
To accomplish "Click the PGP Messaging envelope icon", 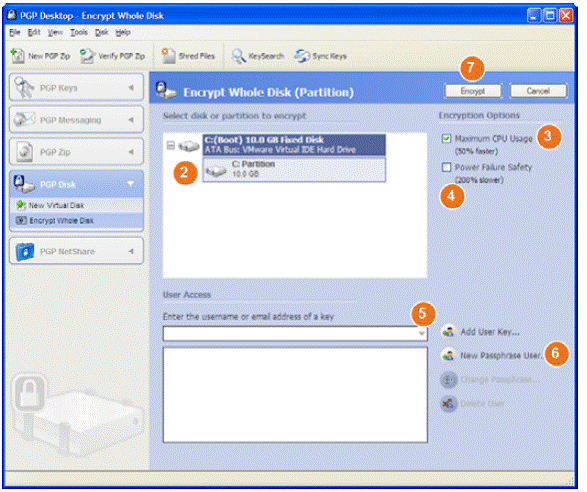I will tap(24, 120).
